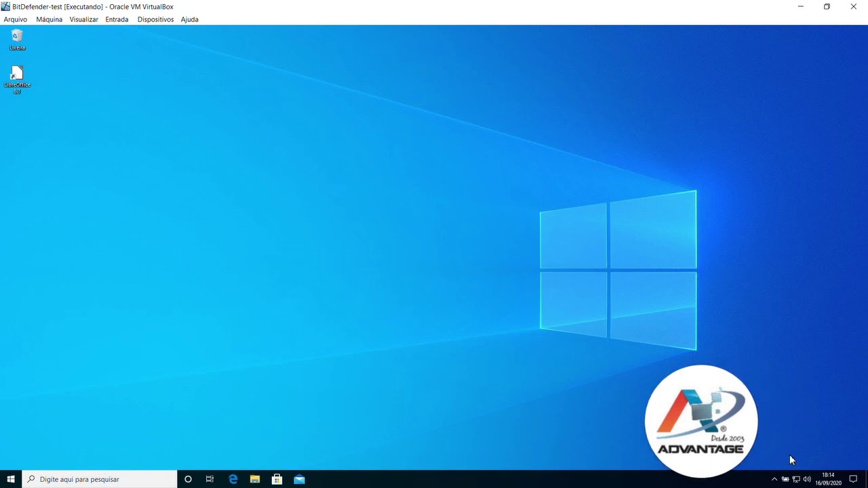Restore down the VirtualBox window
The image size is (868, 488).
(x=827, y=6)
